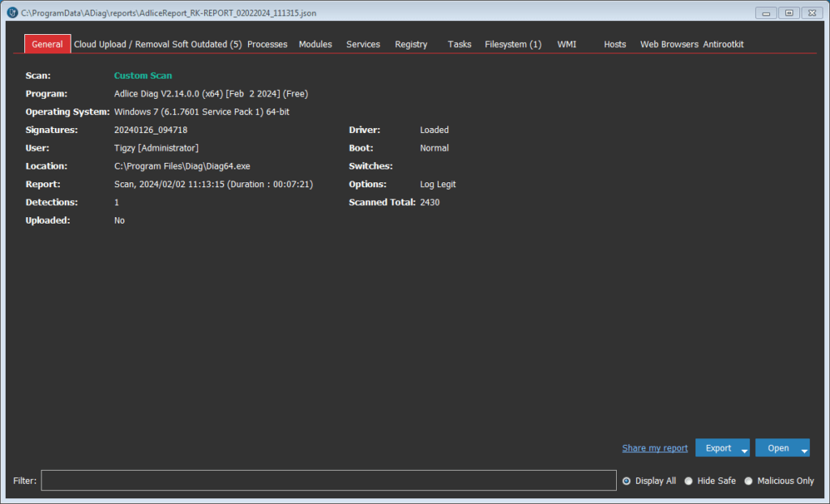Close the report window
The width and height of the screenshot is (830, 504).
tap(812, 13)
